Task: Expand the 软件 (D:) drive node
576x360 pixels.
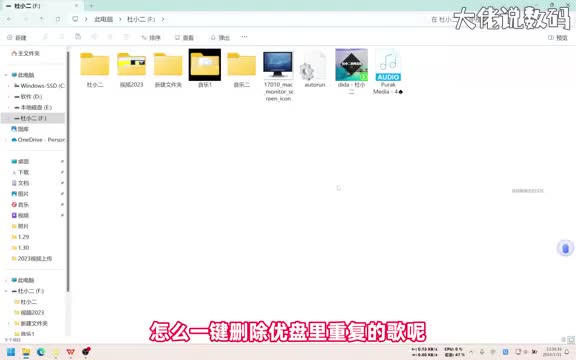Action: pyautogui.click(x=9, y=97)
